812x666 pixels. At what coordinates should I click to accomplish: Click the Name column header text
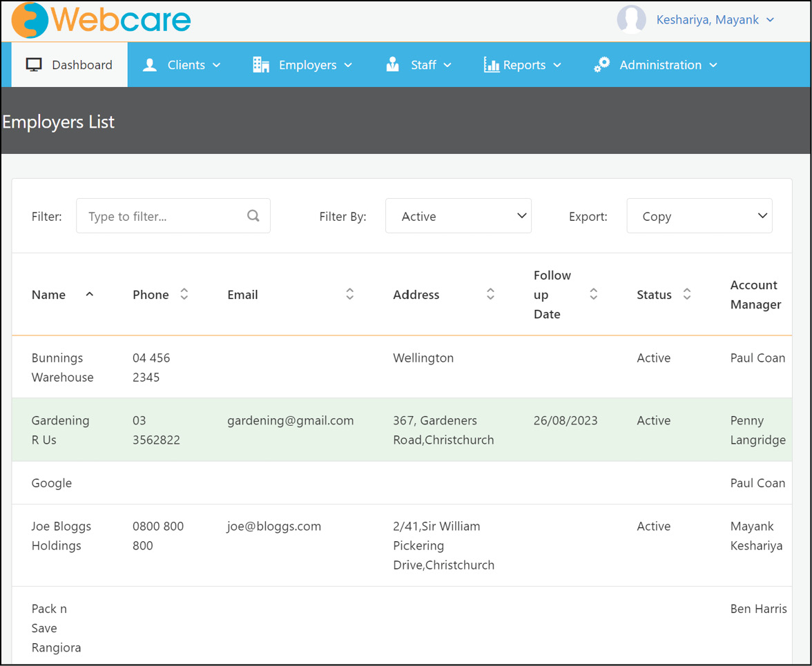[x=48, y=295]
